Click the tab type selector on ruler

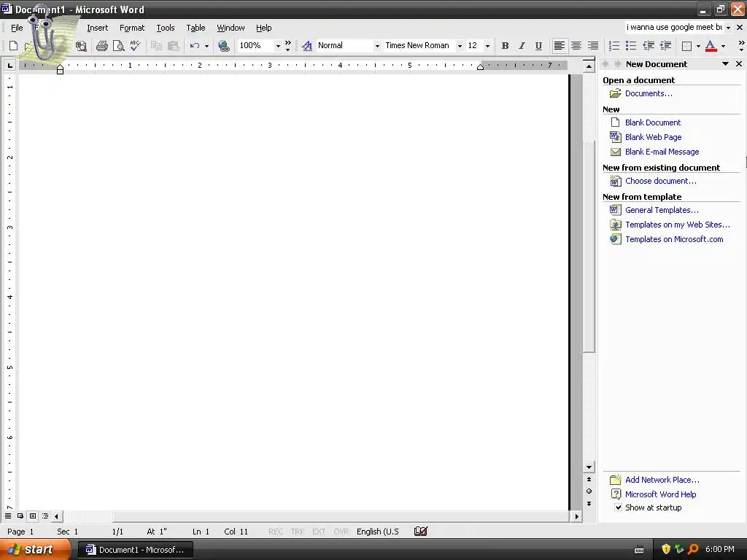9,65
